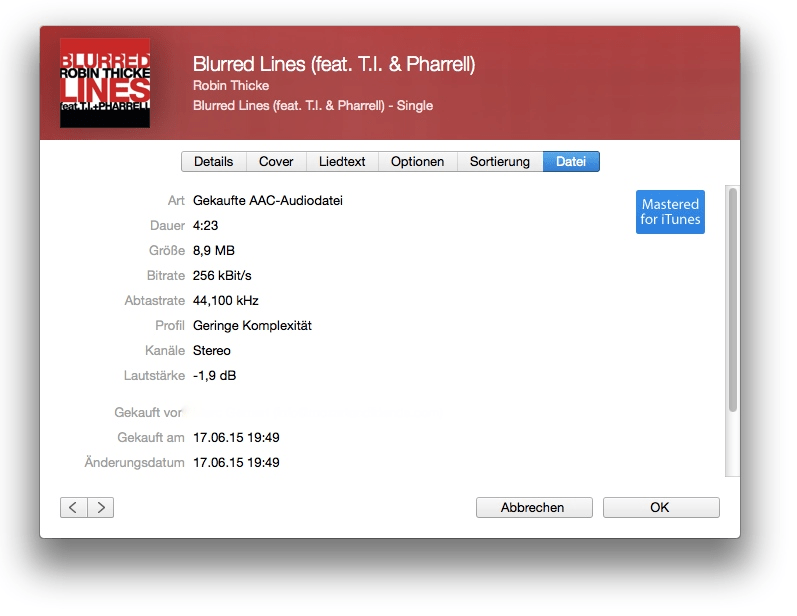Open the Cover tab
Screen dimensions: 797x616
coord(276,162)
